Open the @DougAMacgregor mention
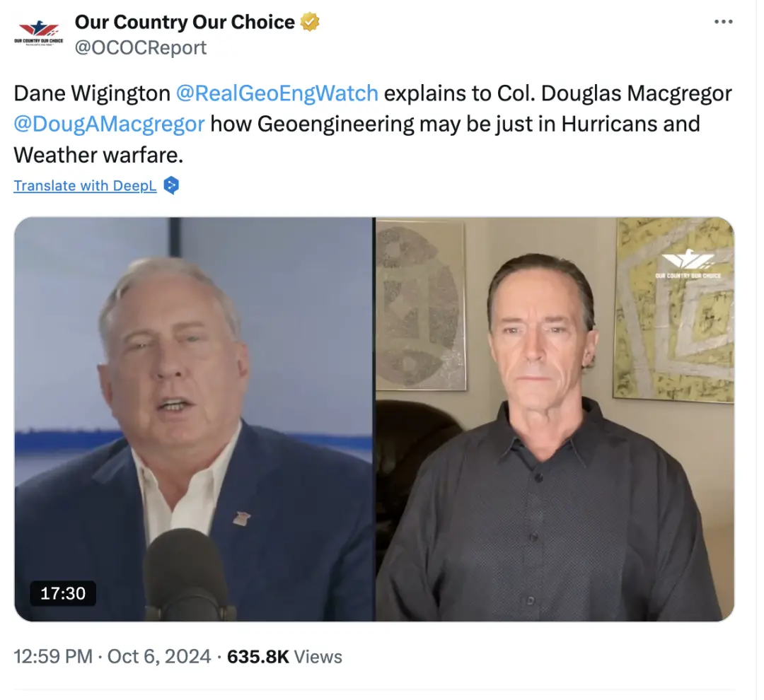This screenshot has width=764, height=700. (109, 124)
